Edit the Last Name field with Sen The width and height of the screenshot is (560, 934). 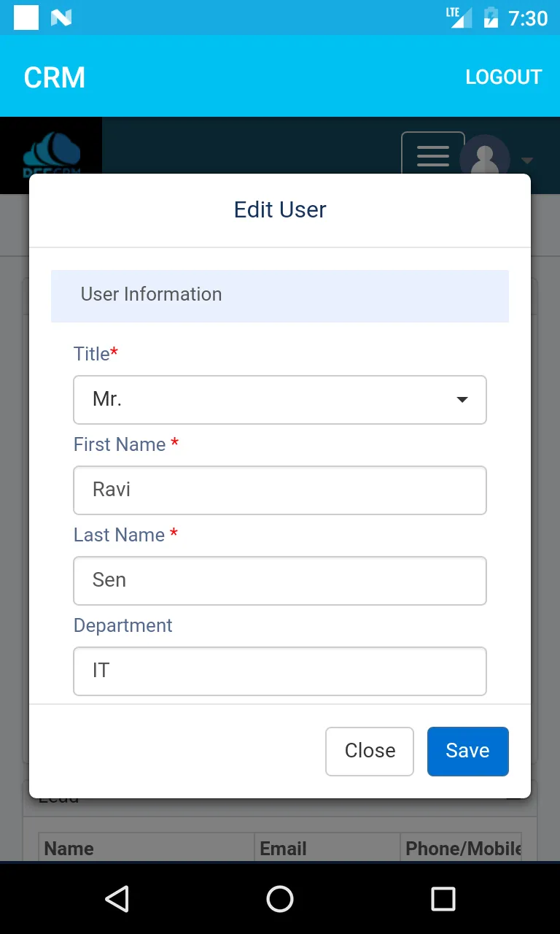coord(280,581)
